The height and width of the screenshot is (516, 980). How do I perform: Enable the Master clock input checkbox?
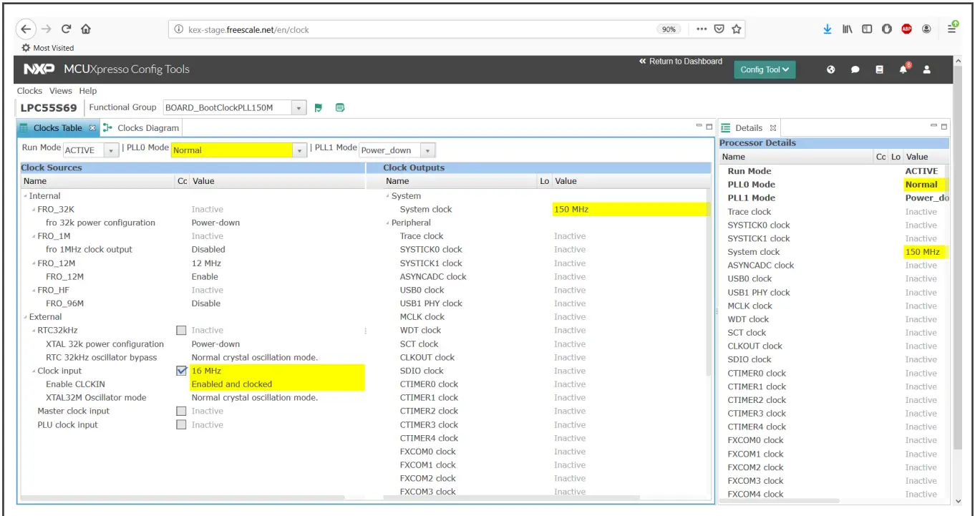pyautogui.click(x=181, y=411)
